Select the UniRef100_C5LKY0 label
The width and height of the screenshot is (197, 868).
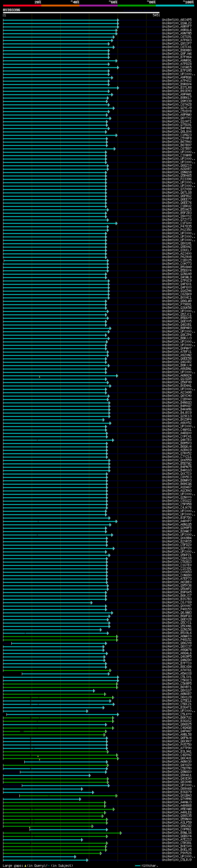[x=177, y=714]
